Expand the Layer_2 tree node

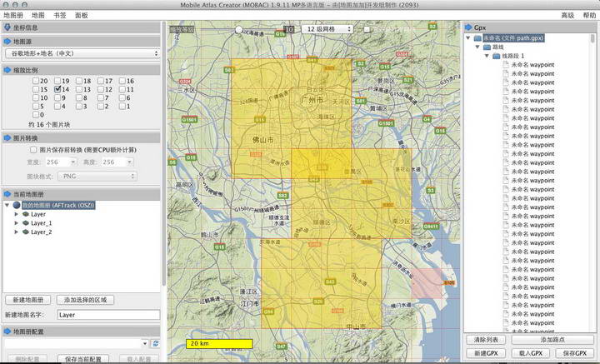[x=16, y=232]
